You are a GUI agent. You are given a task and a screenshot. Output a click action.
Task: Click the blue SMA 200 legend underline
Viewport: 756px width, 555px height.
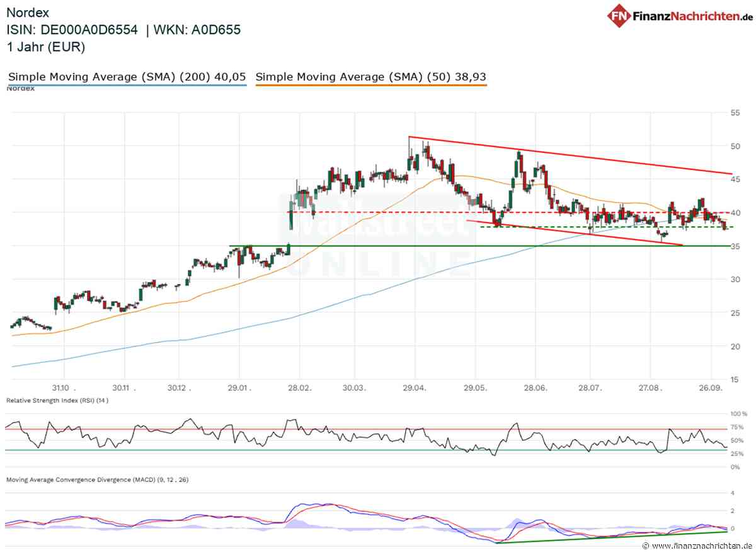click(127, 85)
